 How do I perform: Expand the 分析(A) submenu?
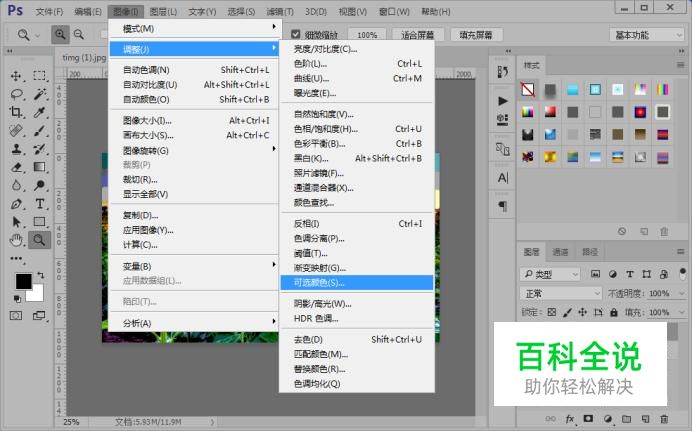point(193,323)
